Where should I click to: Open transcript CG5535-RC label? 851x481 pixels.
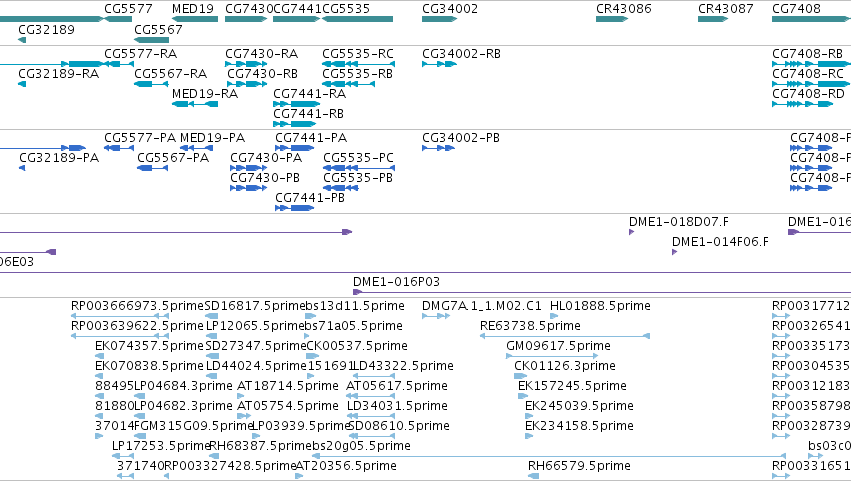358,54
